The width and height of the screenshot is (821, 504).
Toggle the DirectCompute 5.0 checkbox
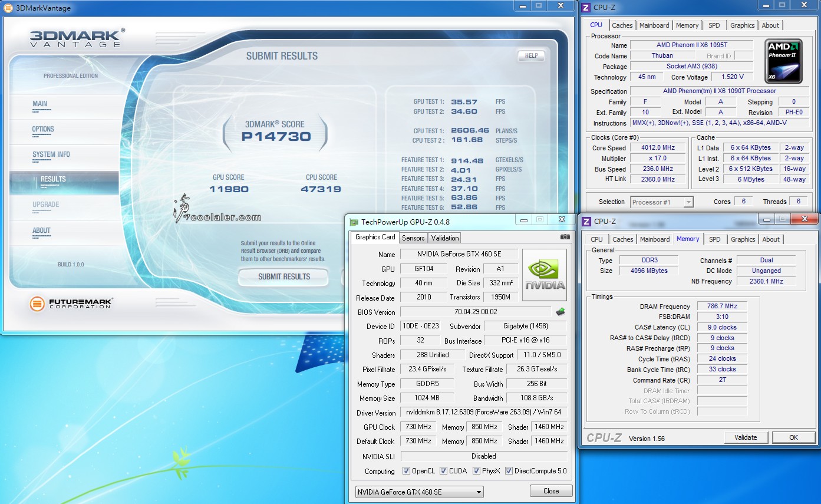pos(509,471)
